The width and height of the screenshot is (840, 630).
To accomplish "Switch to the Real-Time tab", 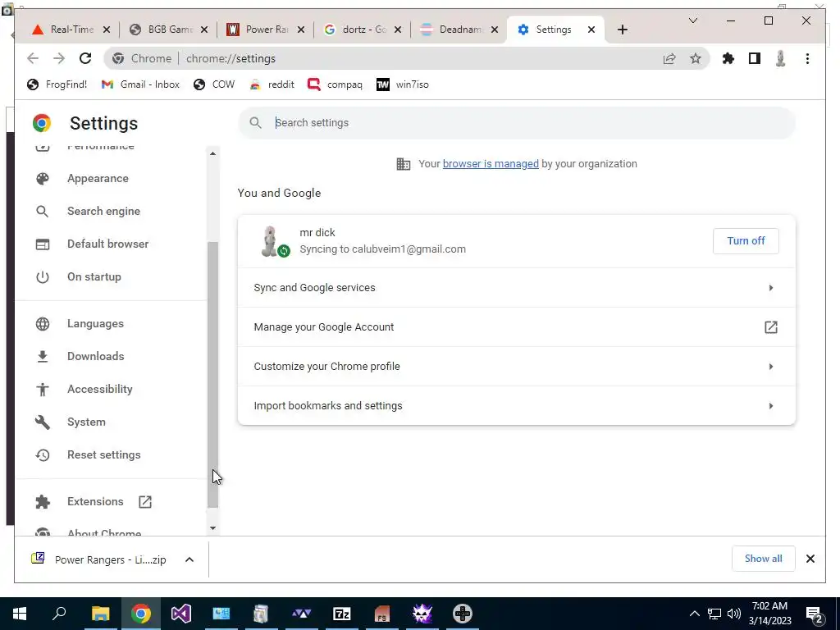I will click(71, 30).
